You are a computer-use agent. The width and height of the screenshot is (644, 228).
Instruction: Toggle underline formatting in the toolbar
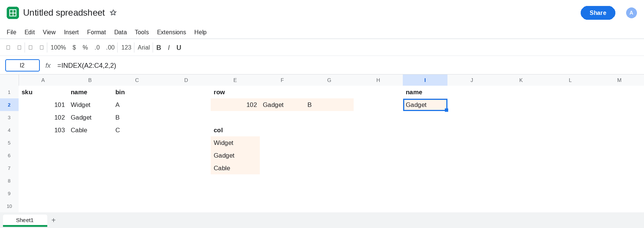179,47
